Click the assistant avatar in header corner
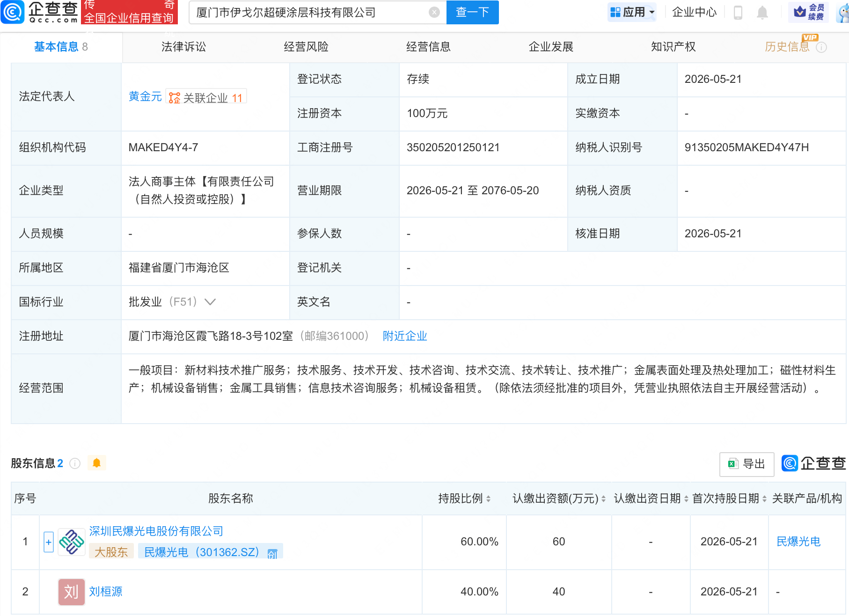Viewport: 849px width, 616px height. point(843,13)
